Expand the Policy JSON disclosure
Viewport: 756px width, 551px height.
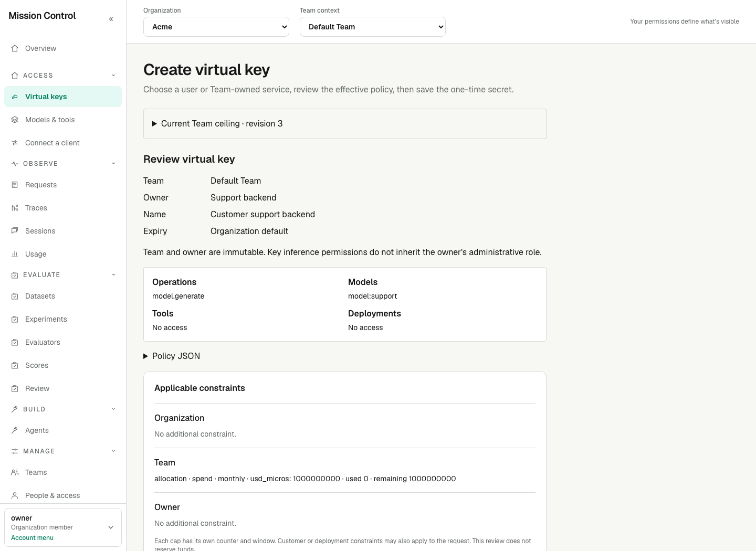[172, 356]
